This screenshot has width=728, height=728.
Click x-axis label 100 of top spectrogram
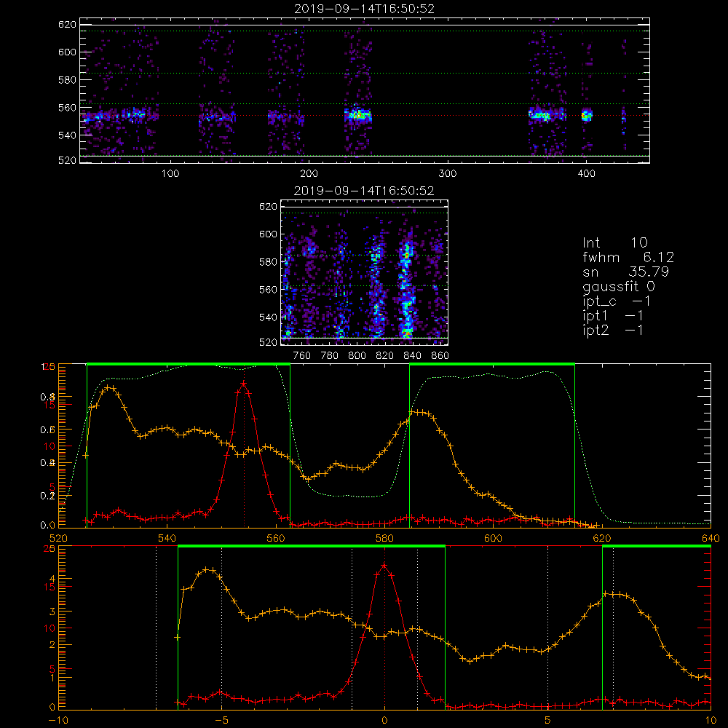(170, 173)
